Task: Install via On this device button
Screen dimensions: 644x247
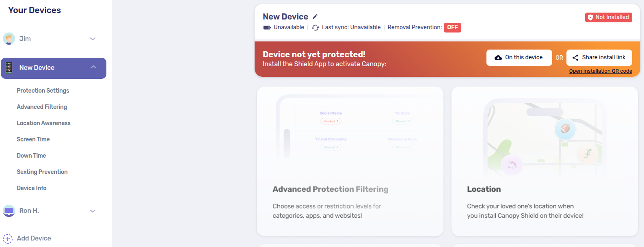Action: point(519,58)
